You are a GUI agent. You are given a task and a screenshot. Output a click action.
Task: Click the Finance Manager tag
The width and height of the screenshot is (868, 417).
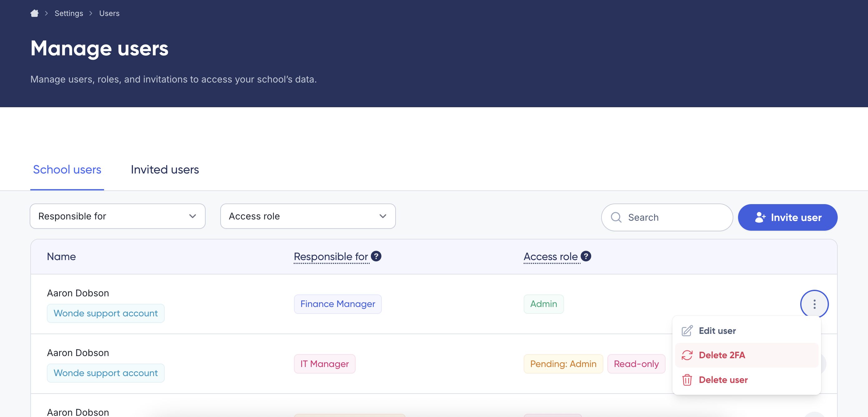click(338, 304)
